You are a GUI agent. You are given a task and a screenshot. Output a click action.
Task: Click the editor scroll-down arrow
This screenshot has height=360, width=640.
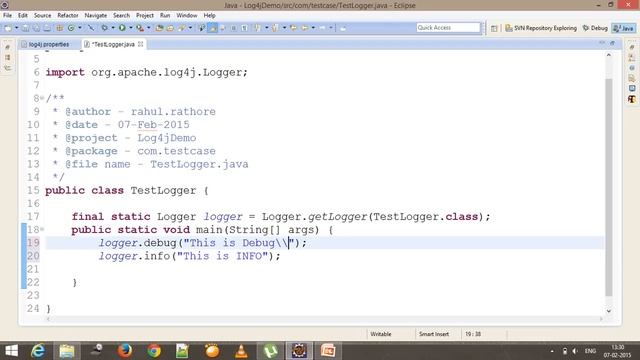(609, 311)
